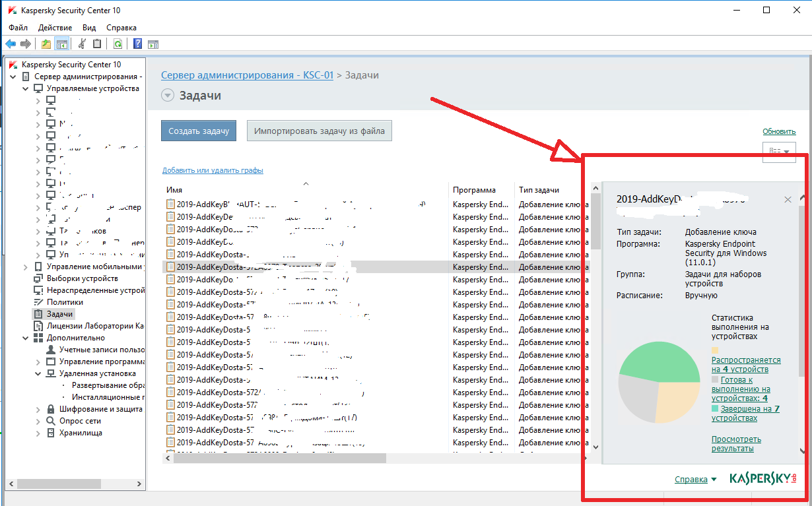Click the Добавить или удалить графы link
The width and height of the screenshot is (812, 506).
[x=213, y=170]
